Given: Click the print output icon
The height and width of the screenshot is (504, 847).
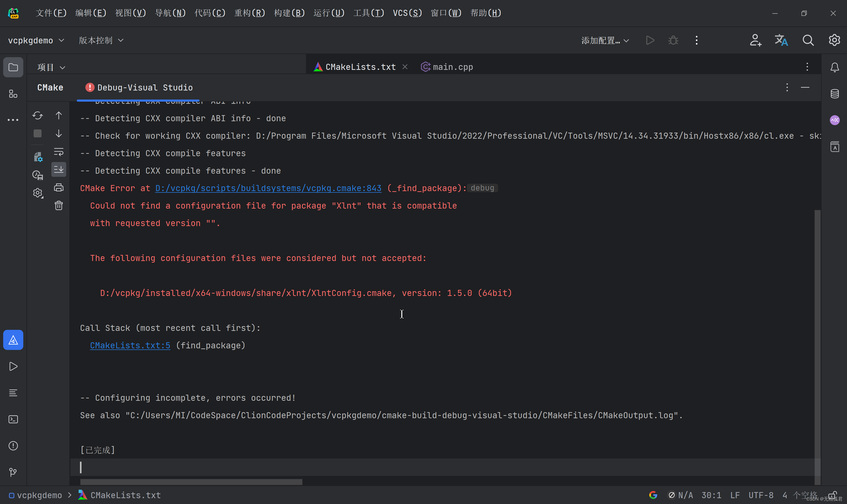Looking at the screenshot, I should pyautogui.click(x=59, y=187).
